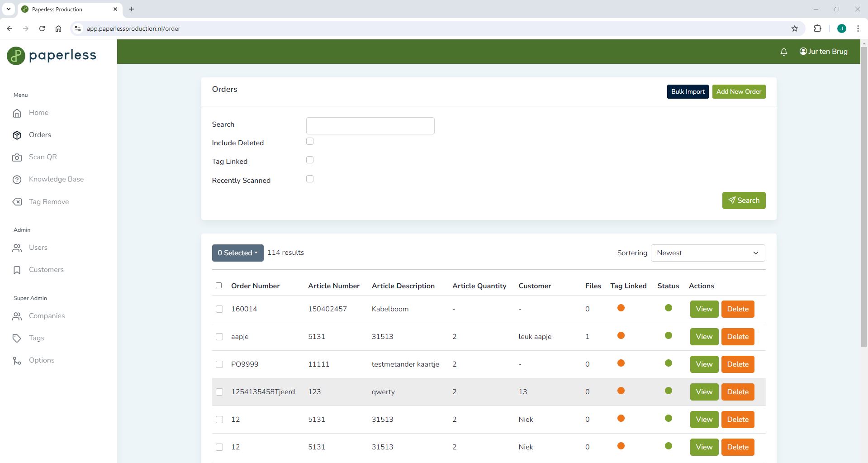
Task: Click the orange Tag Linked dot for aapje
Action: (x=621, y=336)
